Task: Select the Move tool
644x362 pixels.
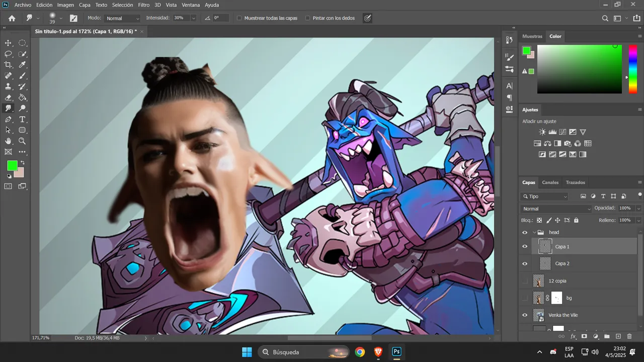Action: (x=8, y=43)
